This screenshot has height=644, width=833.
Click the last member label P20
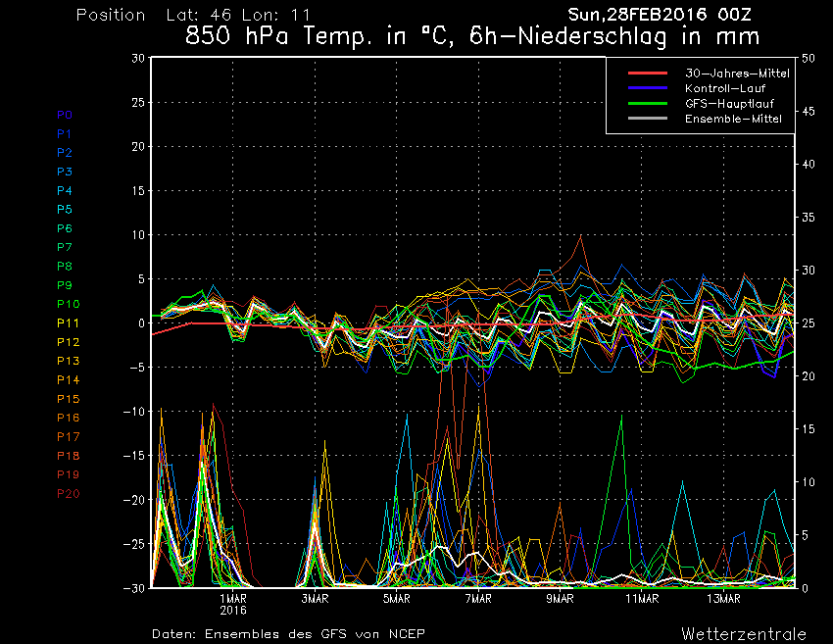[x=69, y=493]
